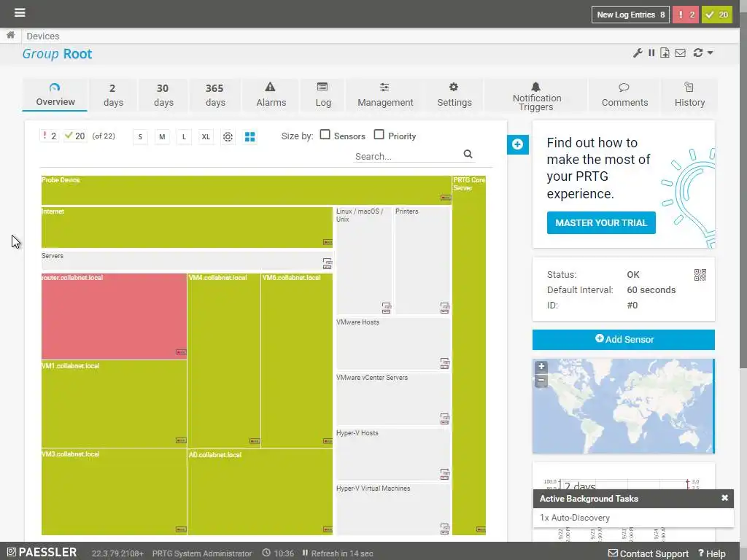
Task: Select the red router.collabnet.local tile
Action: 114,316
